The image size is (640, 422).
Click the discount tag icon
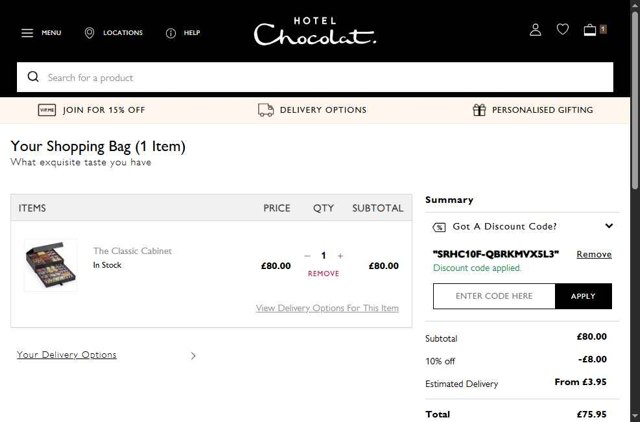pyautogui.click(x=439, y=227)
